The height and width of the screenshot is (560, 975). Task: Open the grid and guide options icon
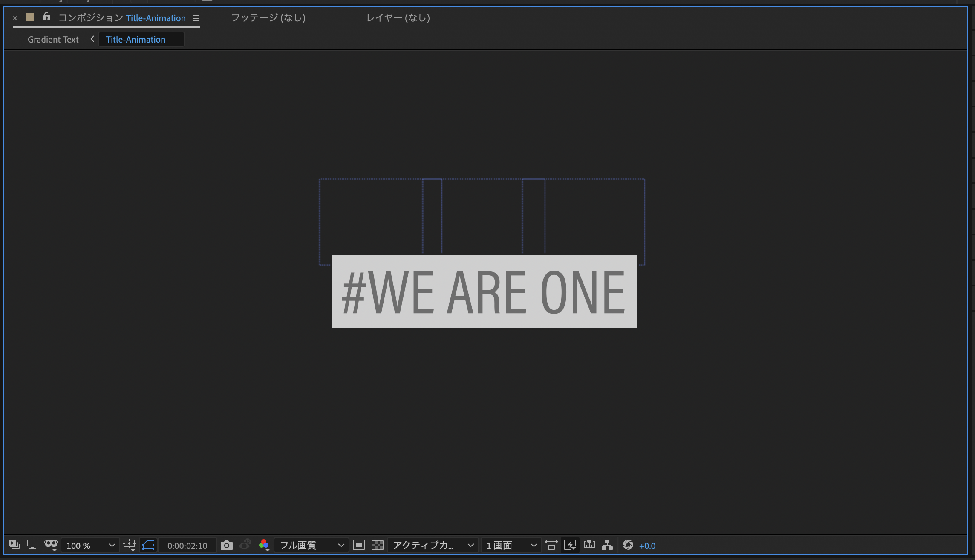coord(129,545)
